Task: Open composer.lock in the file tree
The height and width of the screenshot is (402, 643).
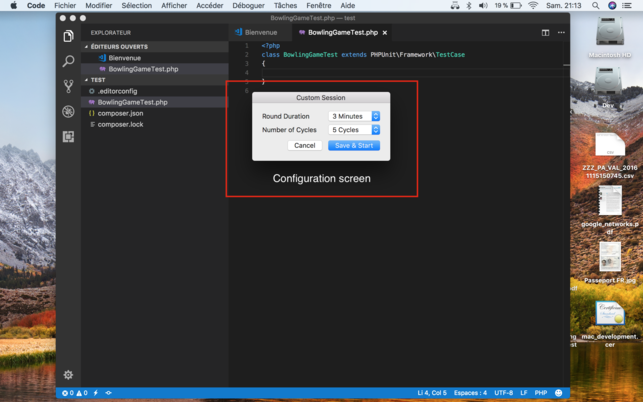Action: click(x=155, y=124)
